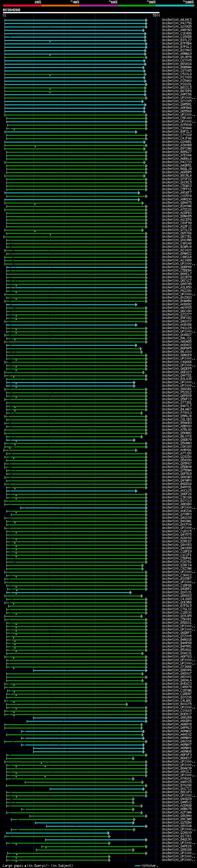
Task: Click the yellow gap triangle in the legend
Action: point(25,865)
